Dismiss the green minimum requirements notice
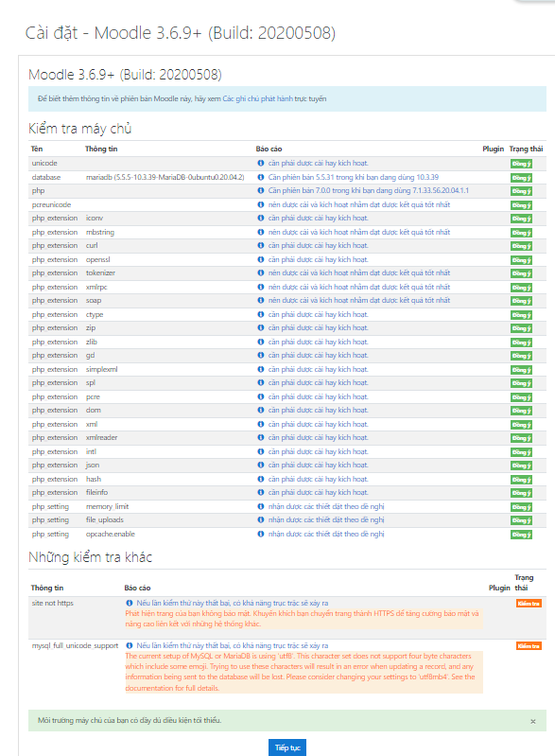Image resolution: width=555 pixels, height=756 pixels. pyautogui.click(x=533, y=721)
